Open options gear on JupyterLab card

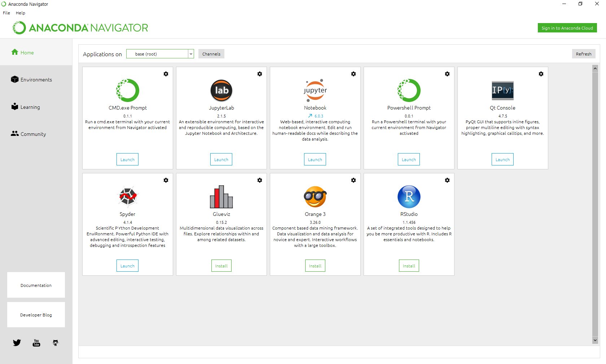[260, 74]
